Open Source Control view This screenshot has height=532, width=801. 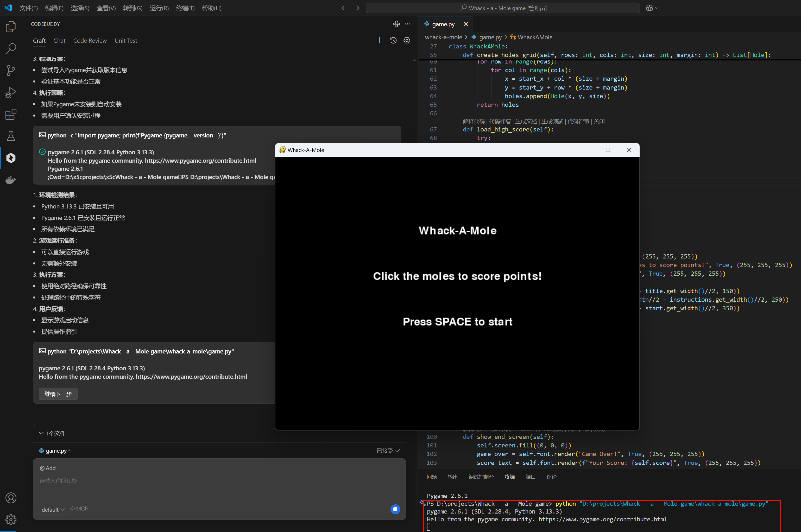(x=11, y=71)
